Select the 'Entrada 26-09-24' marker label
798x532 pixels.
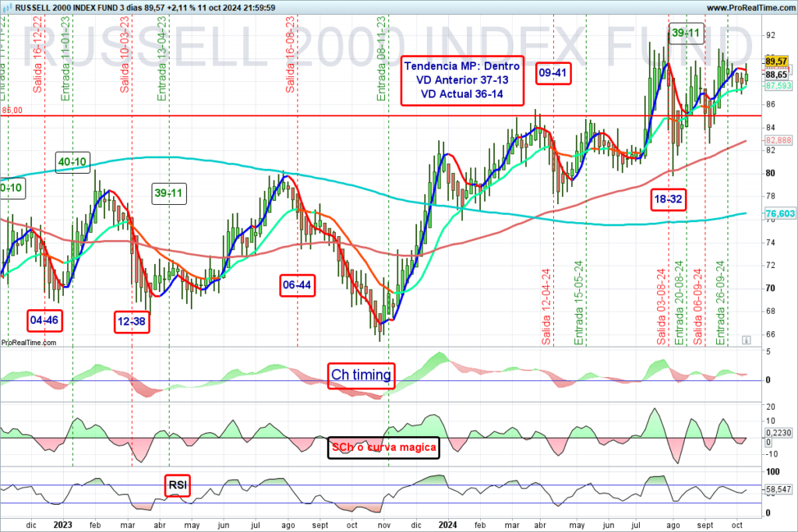tap(721, 303)
